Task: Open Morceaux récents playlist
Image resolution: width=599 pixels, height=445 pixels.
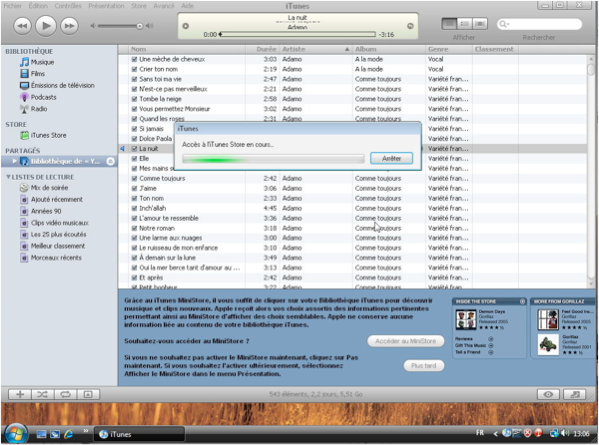Action: pos(56,258)
